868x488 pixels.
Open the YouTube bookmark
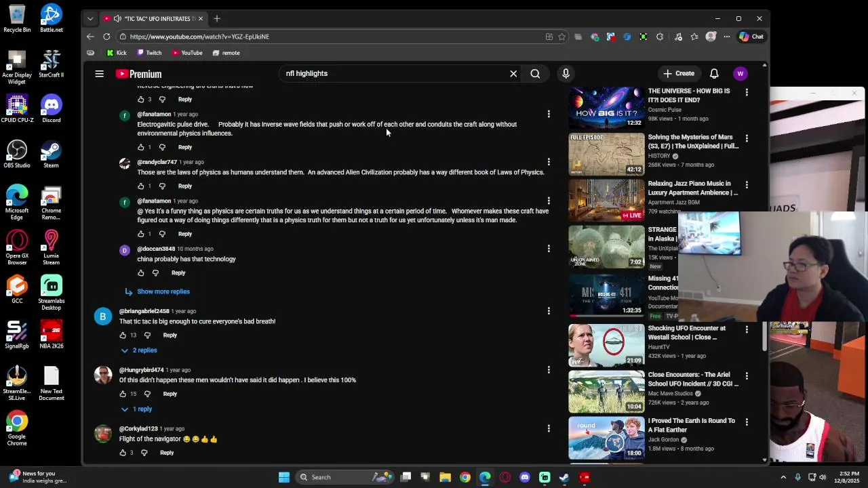click(x=186, y=53)
